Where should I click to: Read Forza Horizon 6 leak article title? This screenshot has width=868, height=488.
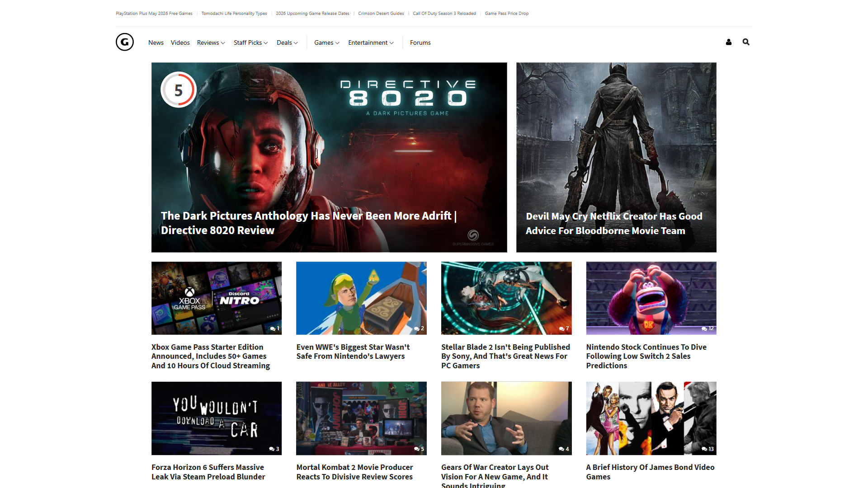pos(208,472)
